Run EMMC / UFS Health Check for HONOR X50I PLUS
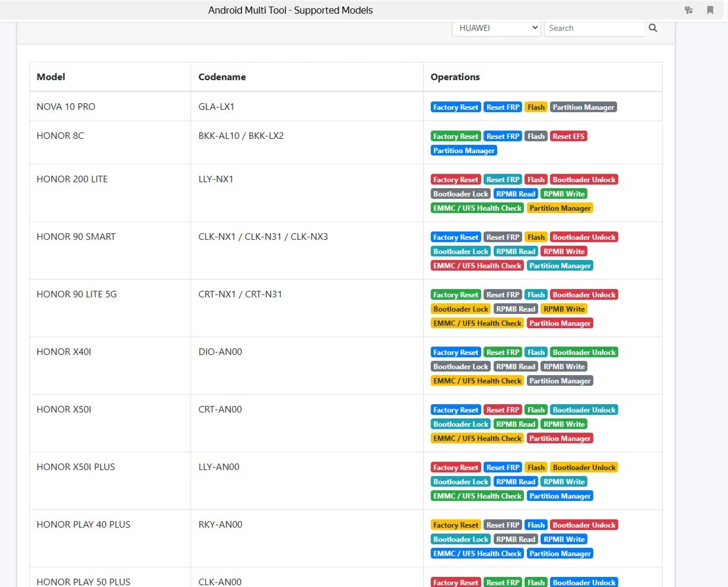 pos(478,496)
